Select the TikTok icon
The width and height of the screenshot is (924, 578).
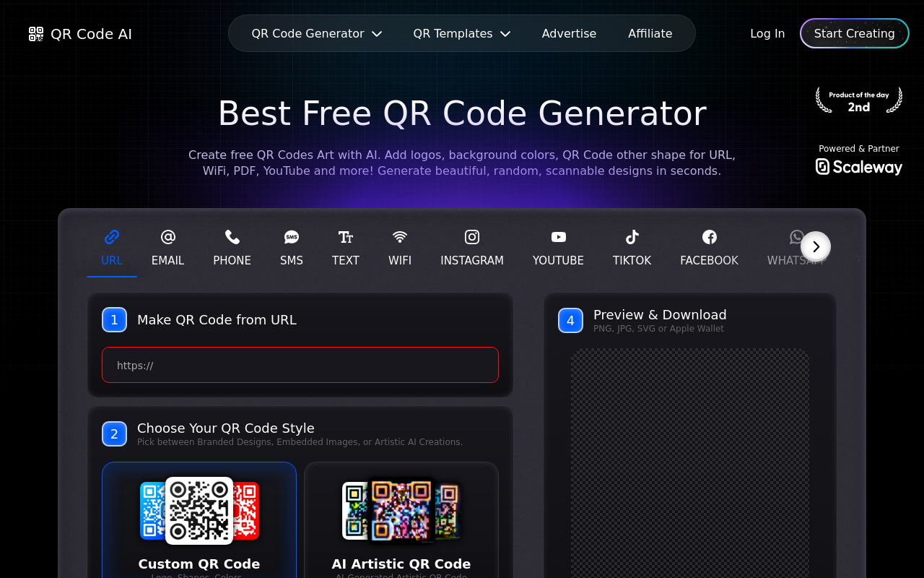(632, 237)
